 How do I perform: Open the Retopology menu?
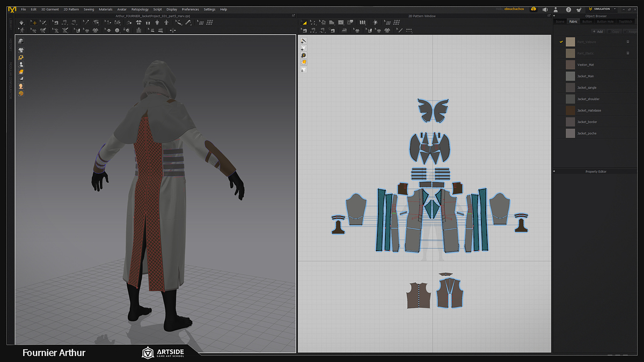tap(140, 9)
